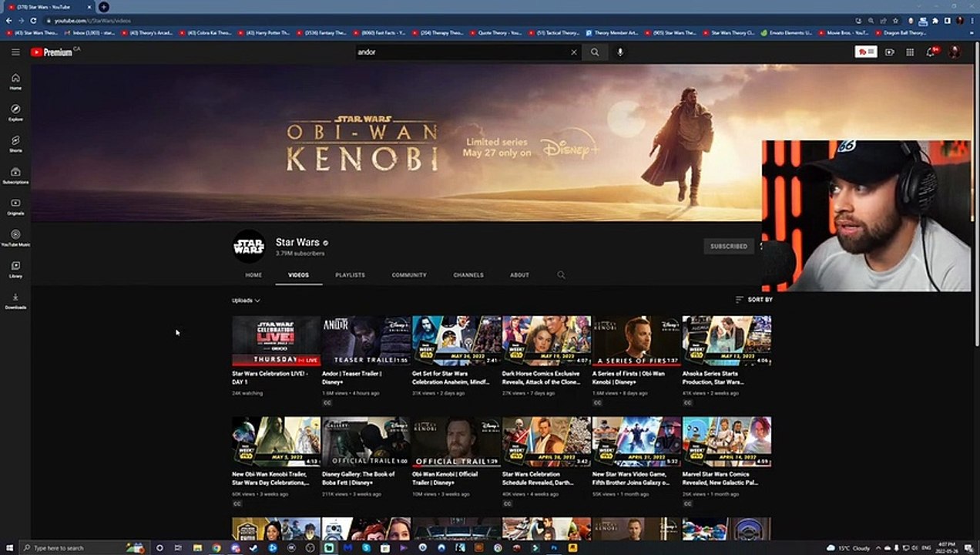Open the Windows Start menu
The width and height of the screenshot is (980, 555).
pos(9,547)
